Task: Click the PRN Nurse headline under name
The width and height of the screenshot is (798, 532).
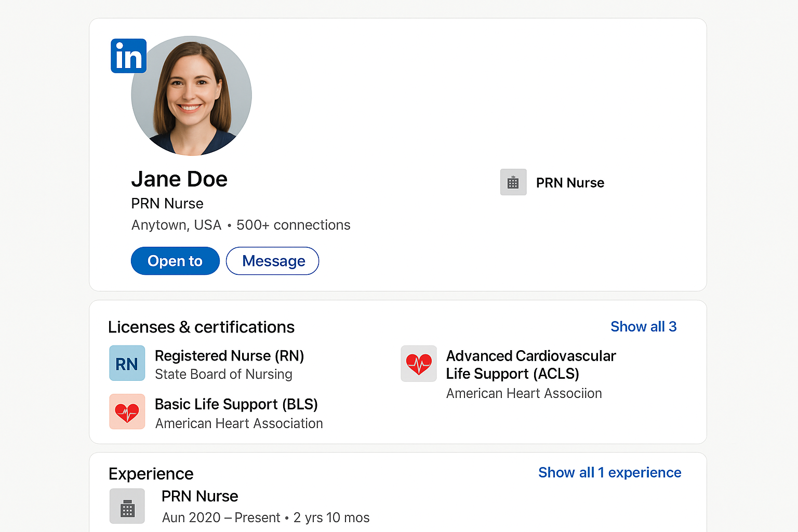Action: tap(167, 203)
